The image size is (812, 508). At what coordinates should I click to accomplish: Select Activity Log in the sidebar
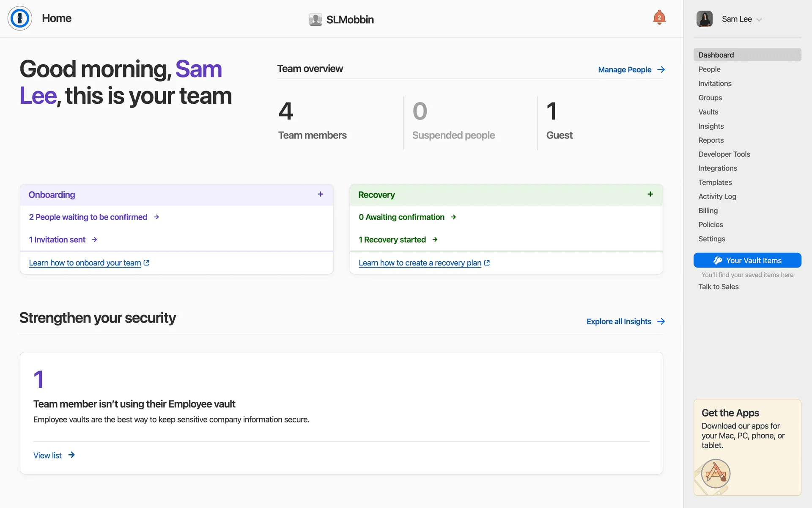coord(717,196)
